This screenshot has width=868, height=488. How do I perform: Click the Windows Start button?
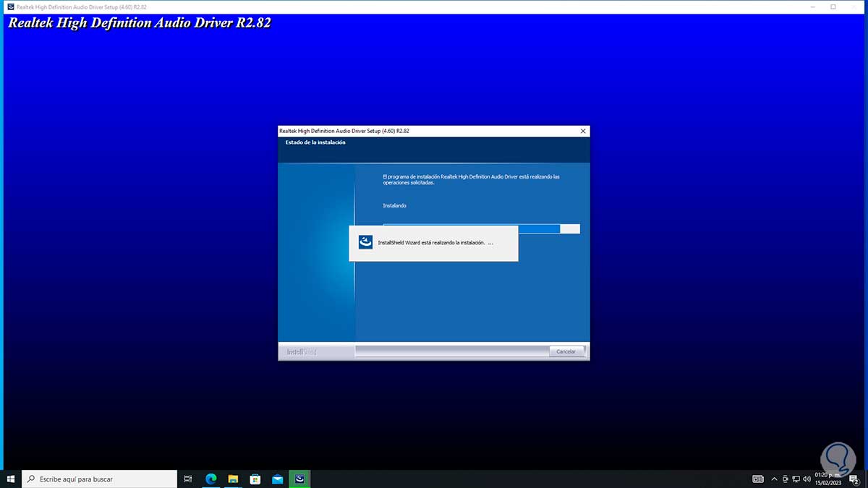11,479
